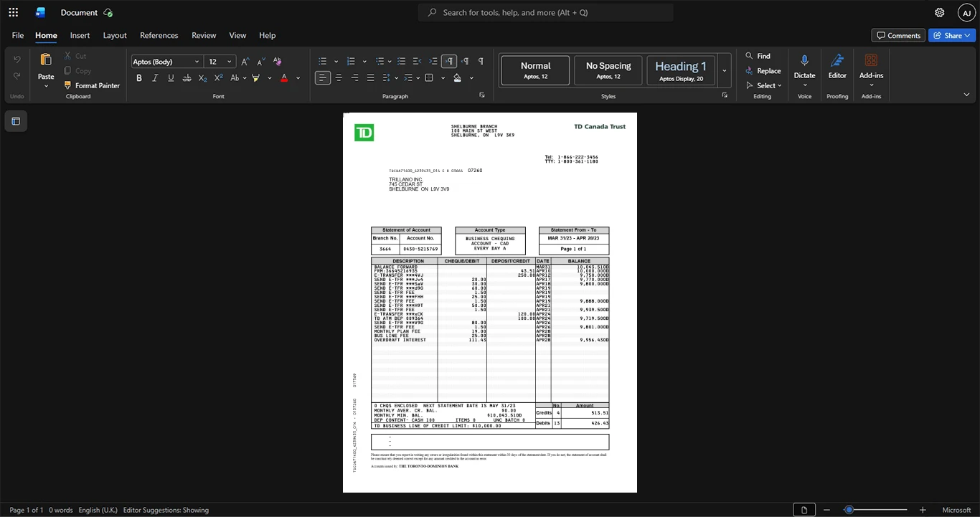Toggle Underline formatting
This screenshot has width=980, height=517.
(x=171, y=77)
